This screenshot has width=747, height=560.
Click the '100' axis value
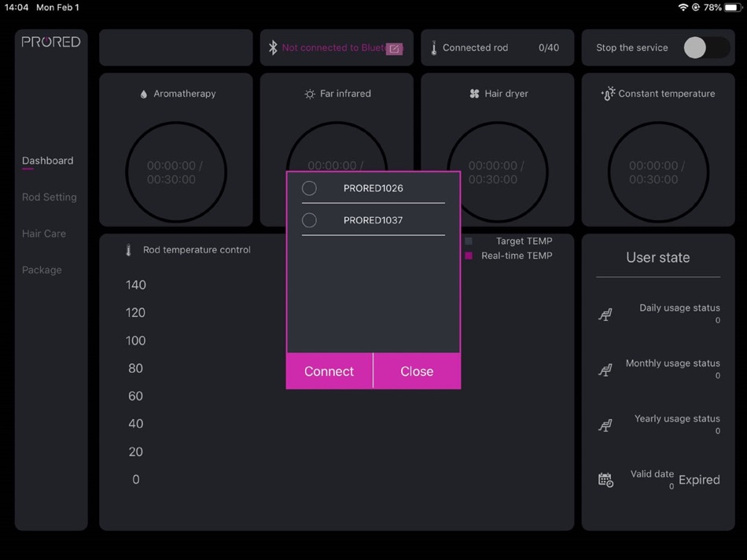point(136,341)
